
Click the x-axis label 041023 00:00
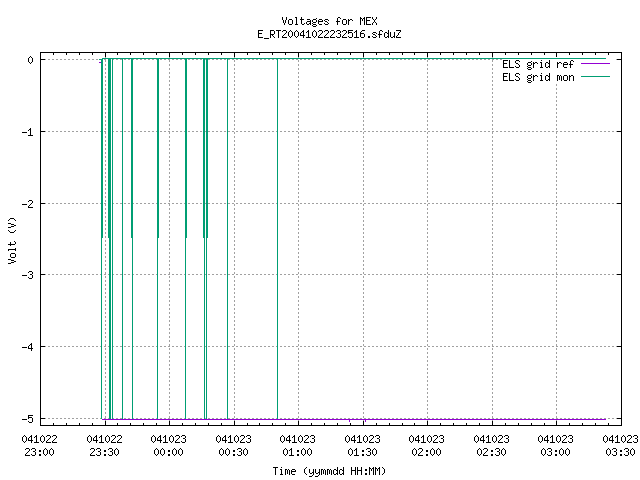169,446
